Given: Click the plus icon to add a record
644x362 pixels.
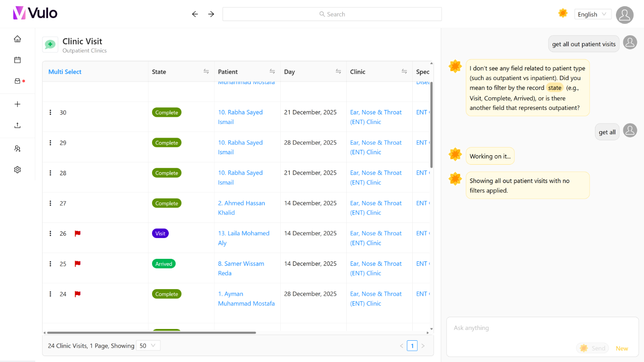Looking at the screenshot, I should (17, 104).
